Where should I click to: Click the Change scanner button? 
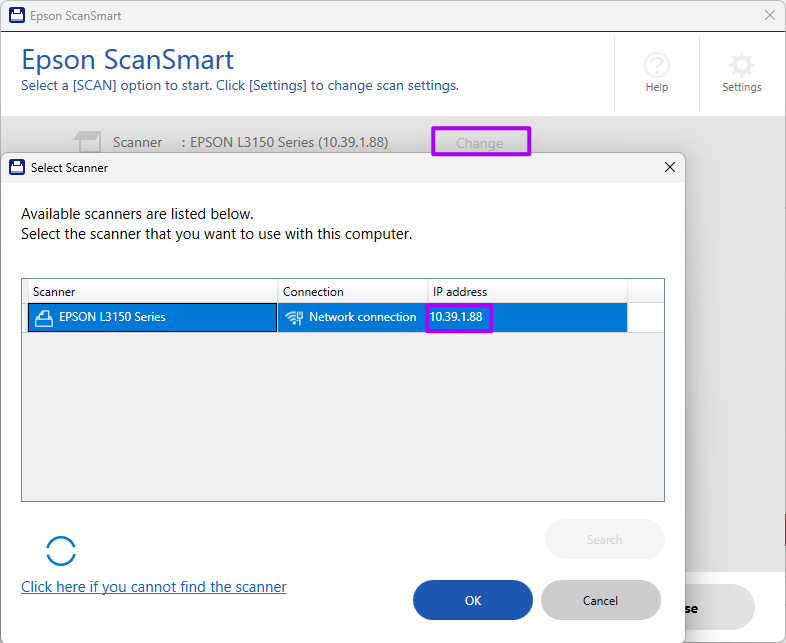tap(480, 142)
